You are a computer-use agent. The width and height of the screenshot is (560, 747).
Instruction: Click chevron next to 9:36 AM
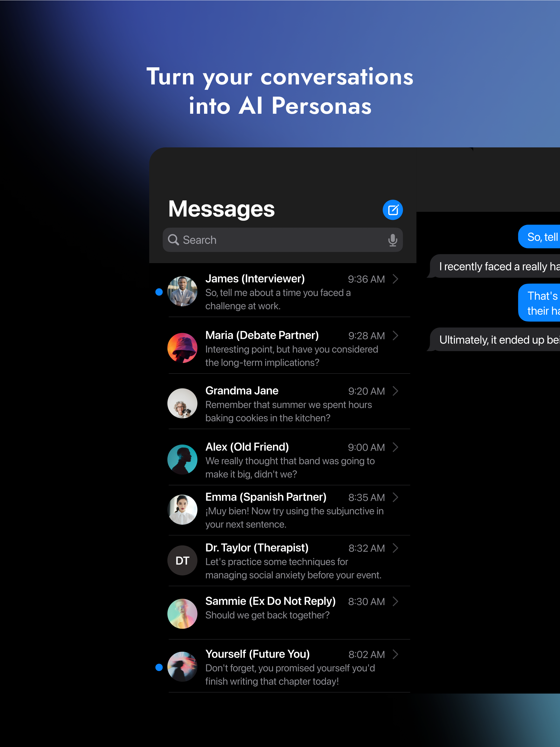pos(396,279)
